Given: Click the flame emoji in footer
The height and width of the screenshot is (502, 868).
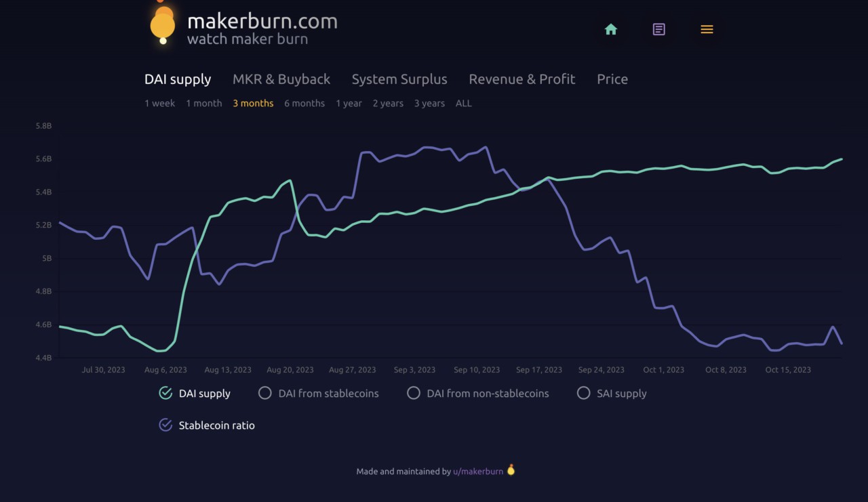Looking at the screenshot, I should click(x=511, y=470).
